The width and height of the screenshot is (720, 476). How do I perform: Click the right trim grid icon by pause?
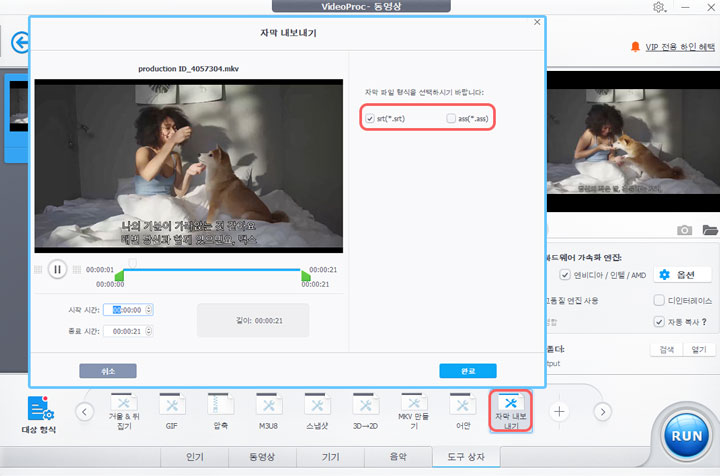(x=77, y=269)
